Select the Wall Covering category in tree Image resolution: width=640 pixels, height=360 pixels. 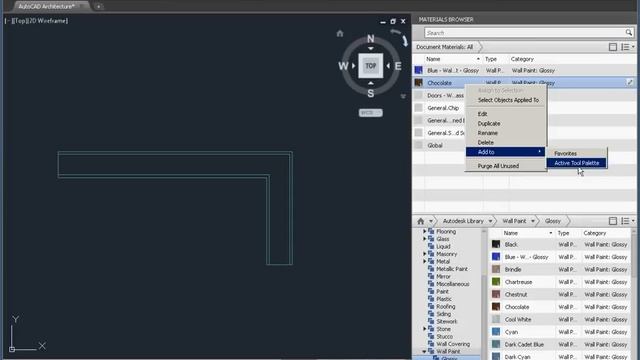(453, 344)
